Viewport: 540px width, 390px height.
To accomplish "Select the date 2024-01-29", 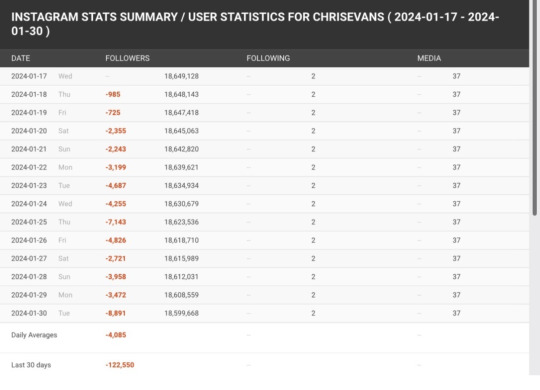I will (29, 295).
